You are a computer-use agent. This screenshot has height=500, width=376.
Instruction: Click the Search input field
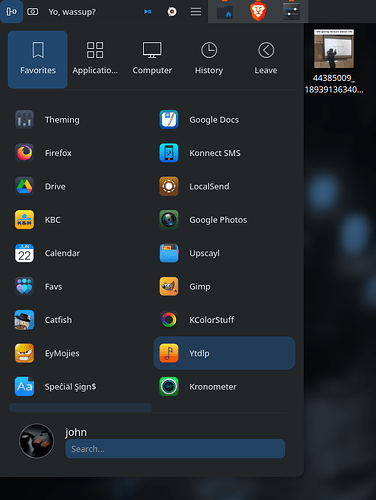pos(175,449)
